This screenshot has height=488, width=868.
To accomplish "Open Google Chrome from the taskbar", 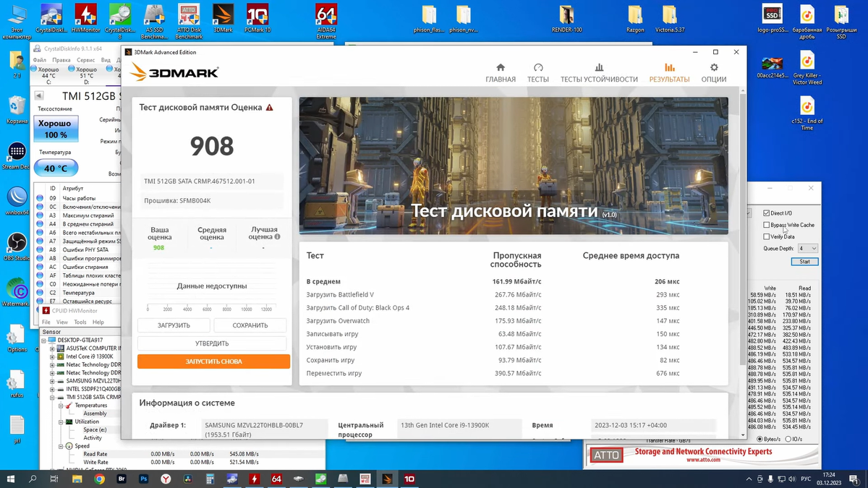I will (x=99, y=479).
